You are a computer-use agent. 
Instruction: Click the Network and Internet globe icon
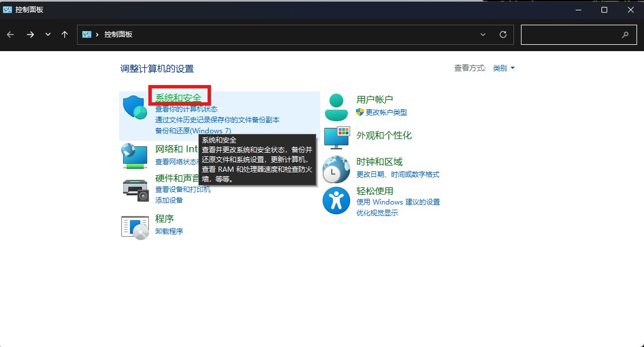[x=135, y=156]
